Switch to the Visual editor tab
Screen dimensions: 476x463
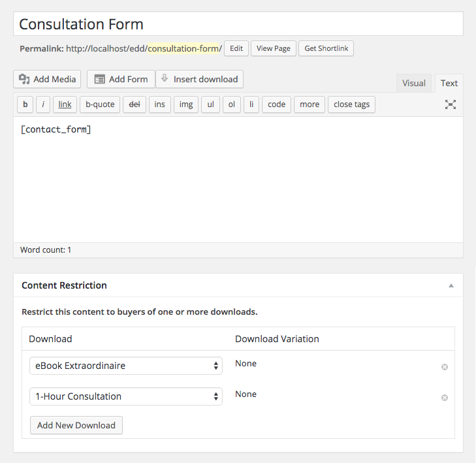[414, 83]
